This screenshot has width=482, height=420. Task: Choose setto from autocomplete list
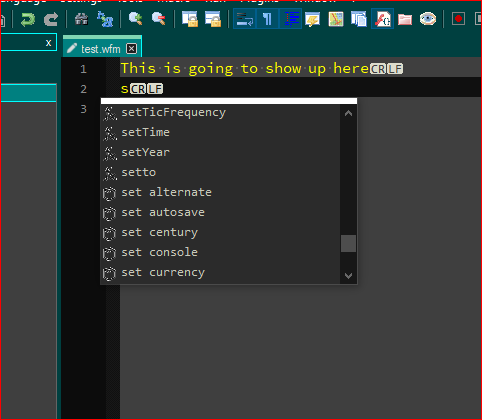click(x=220, y=172)
